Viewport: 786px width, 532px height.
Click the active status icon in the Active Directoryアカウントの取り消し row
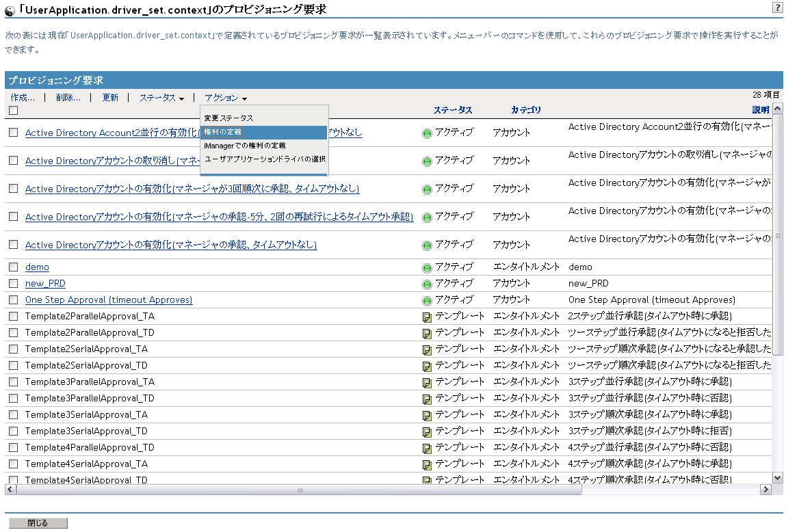pyautogui.click(x=427, y=161)
